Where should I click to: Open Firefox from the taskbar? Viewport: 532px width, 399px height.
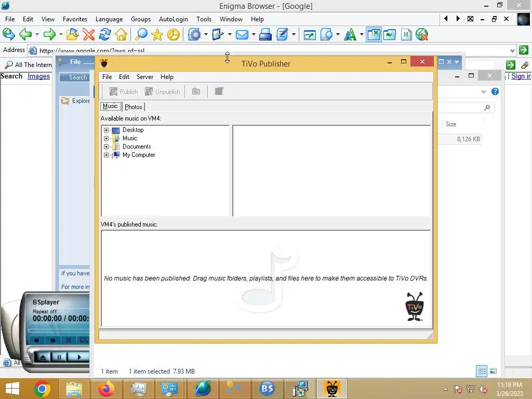tap(106, 389)
